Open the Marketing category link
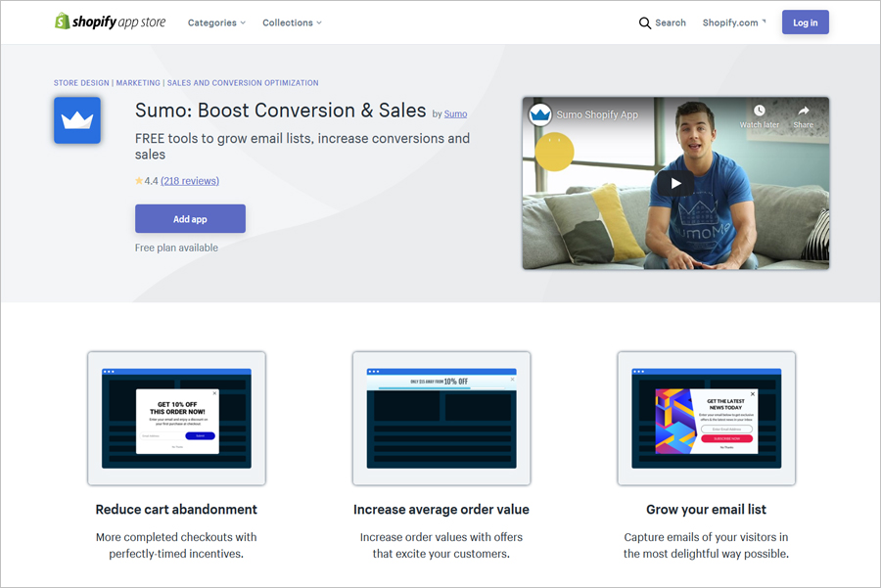Screen dimensions: 881x588 tap(138, 82)
